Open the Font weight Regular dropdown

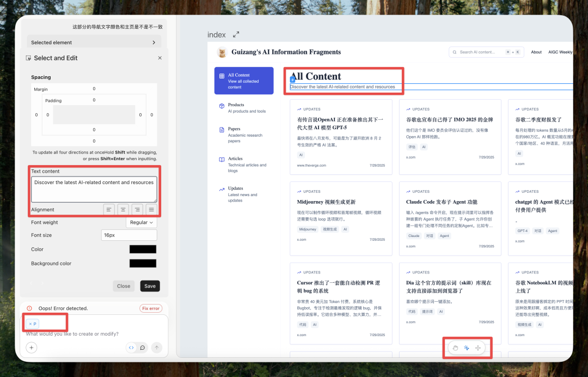pyautogui.click(x=142, y=222)
